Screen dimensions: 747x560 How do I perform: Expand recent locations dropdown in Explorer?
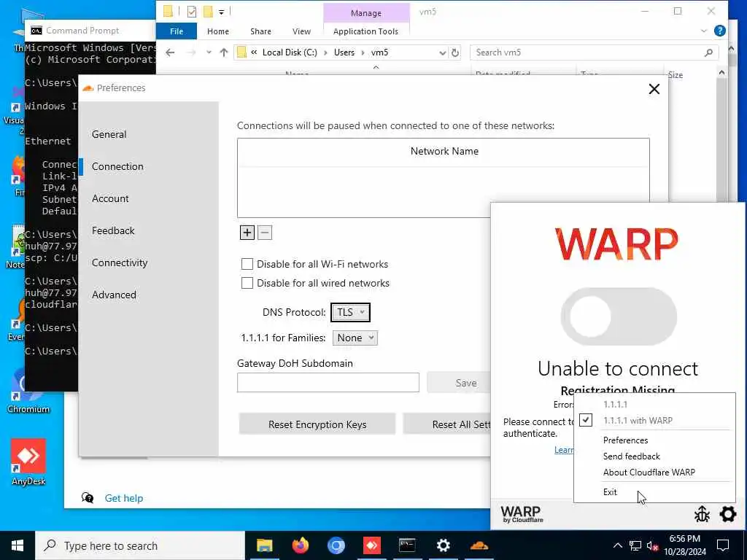coord(209,52)
